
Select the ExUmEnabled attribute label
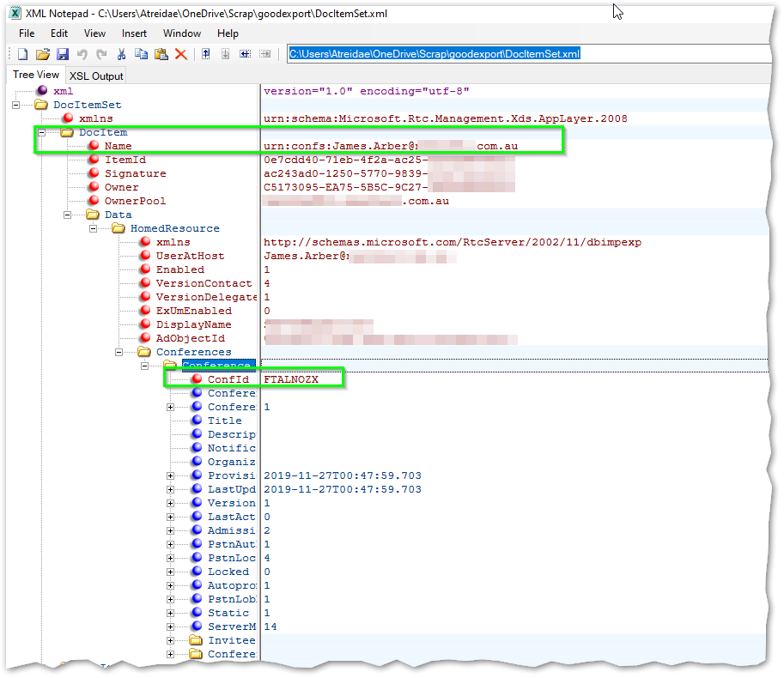(x=194, y=311)
